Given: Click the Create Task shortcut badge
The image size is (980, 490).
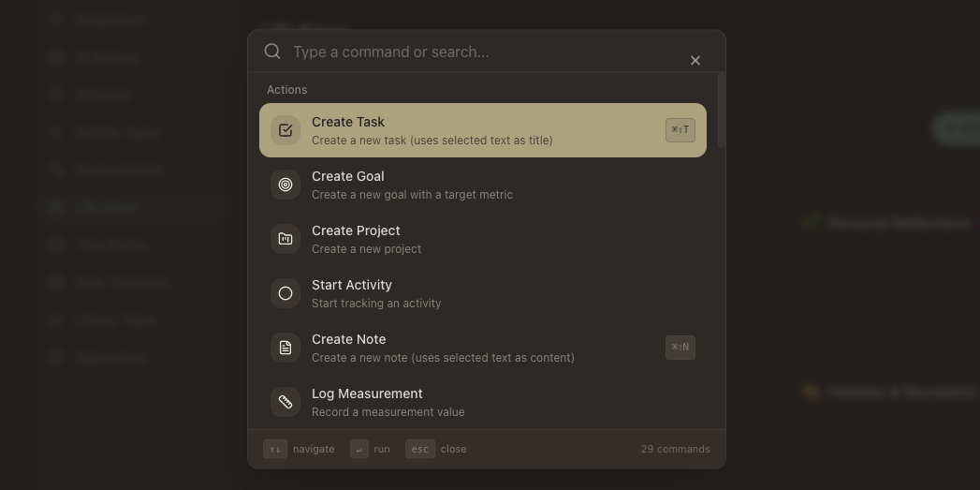Looking at the screenshot, I should (680, 130).
